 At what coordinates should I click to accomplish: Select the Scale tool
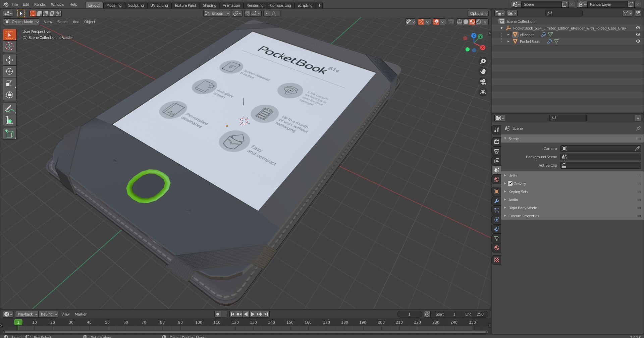coord(9,83)
